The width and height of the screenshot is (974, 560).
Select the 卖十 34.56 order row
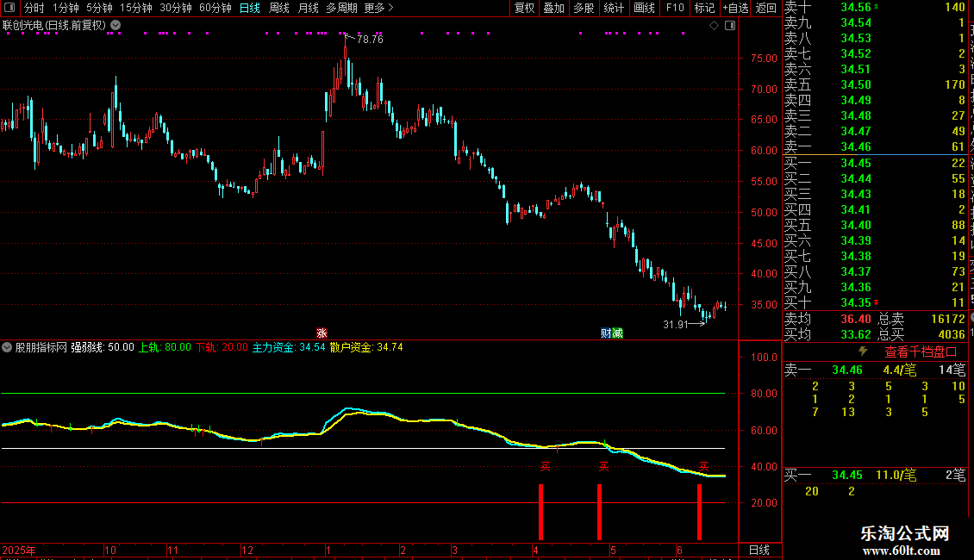click(x=875, y=7)
